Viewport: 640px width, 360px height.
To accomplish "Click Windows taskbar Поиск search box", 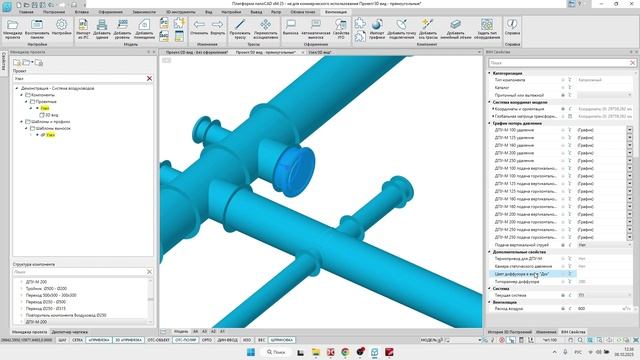I will point(276,352).
